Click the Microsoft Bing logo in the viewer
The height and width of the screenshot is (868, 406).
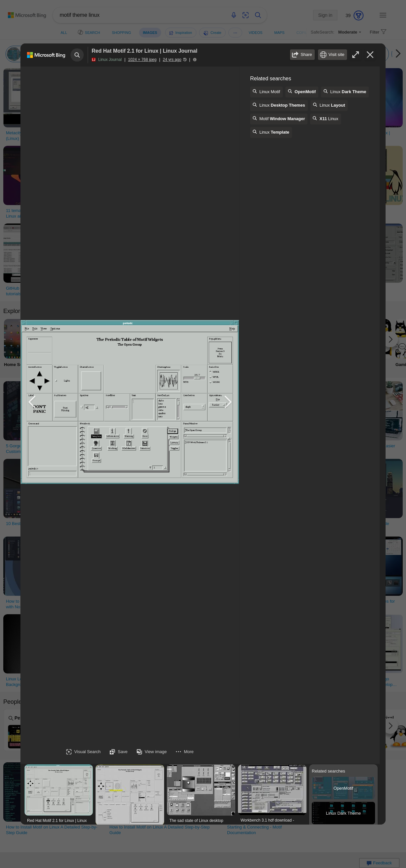click(46, 55)
